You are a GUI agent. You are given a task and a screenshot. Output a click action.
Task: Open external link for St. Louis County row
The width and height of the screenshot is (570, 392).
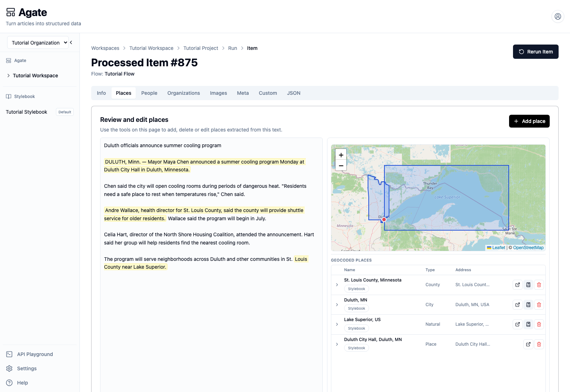click(x=518, y=285)
